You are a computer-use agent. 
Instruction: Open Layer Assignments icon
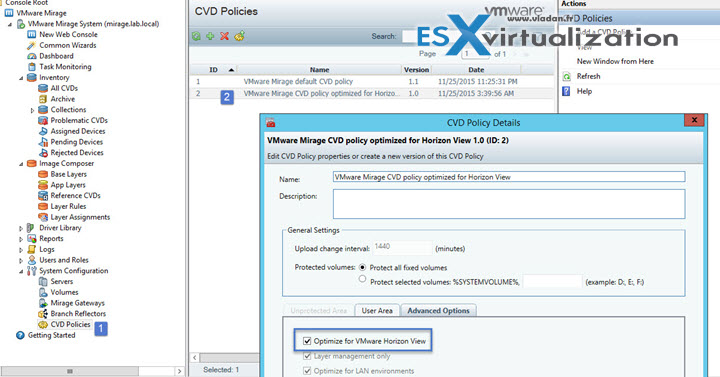(43, 217)
